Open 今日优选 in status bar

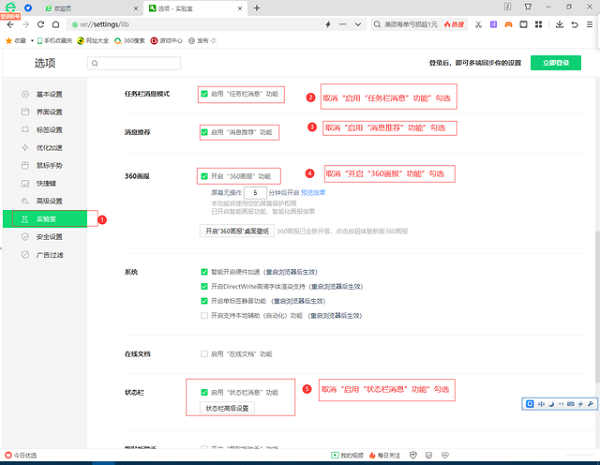pos(21,455)
